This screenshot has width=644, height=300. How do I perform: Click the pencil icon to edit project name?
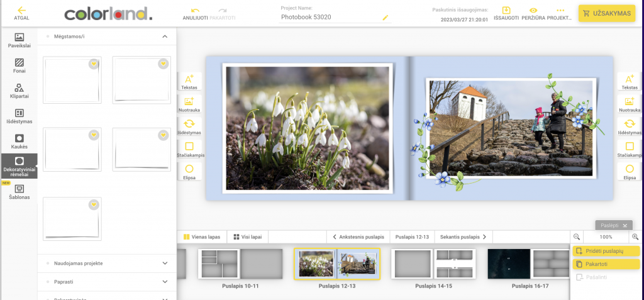point(385,17)
